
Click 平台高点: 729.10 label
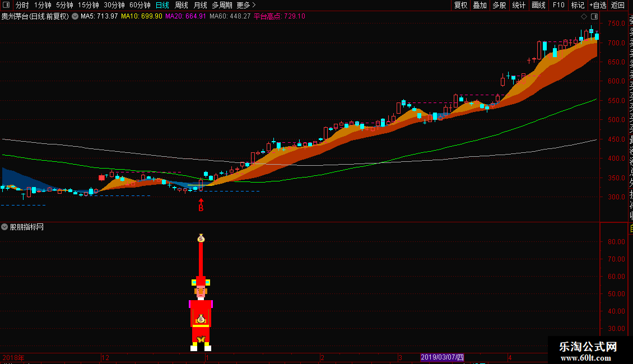click(280, 16)
